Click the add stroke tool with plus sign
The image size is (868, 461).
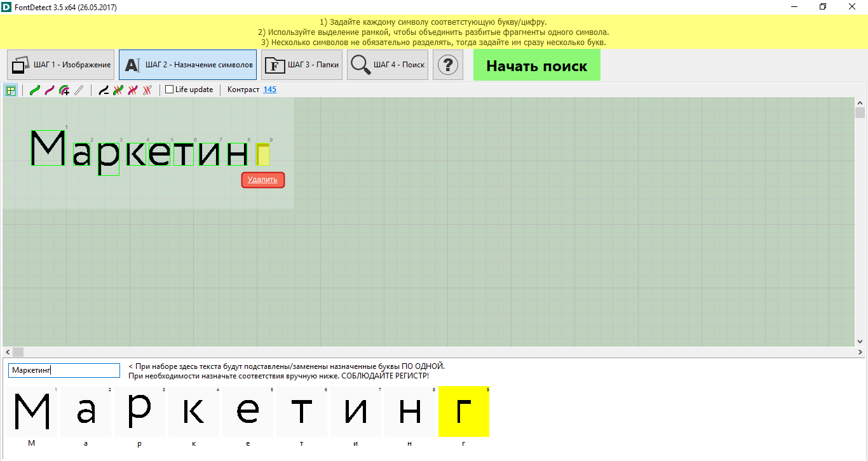click(64, 90)
